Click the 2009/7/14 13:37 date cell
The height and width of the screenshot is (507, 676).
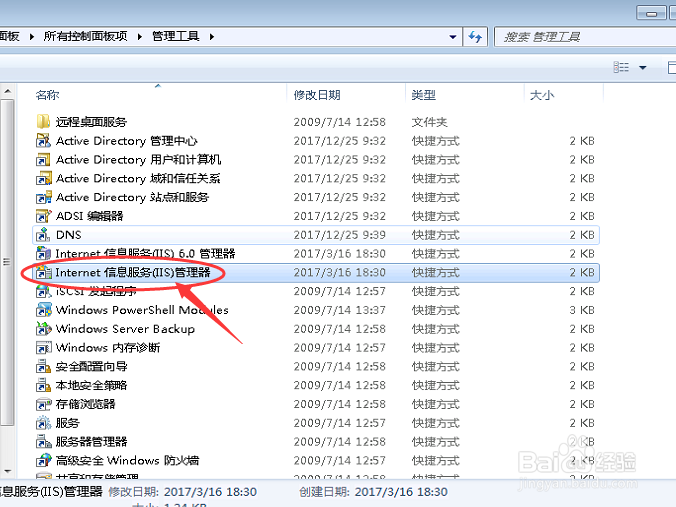tap(339, 310)
